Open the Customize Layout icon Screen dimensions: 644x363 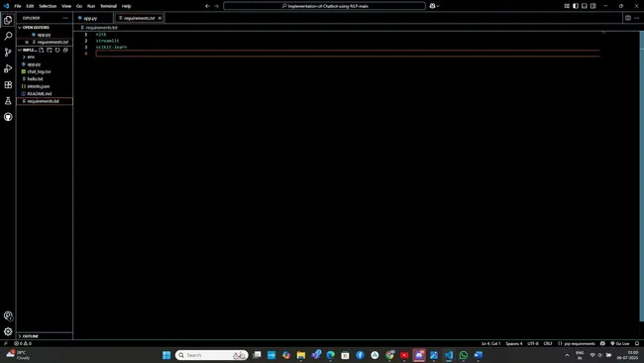click(567, 6)
